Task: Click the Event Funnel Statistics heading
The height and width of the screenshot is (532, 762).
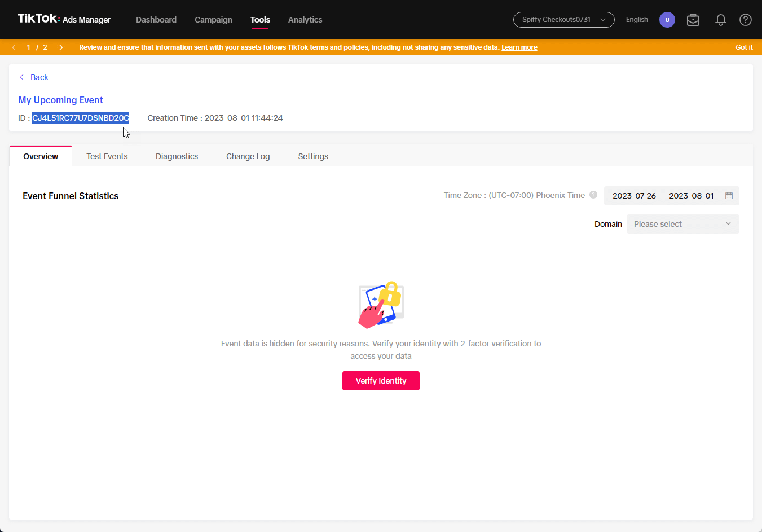Action: (x=71, y=196)
